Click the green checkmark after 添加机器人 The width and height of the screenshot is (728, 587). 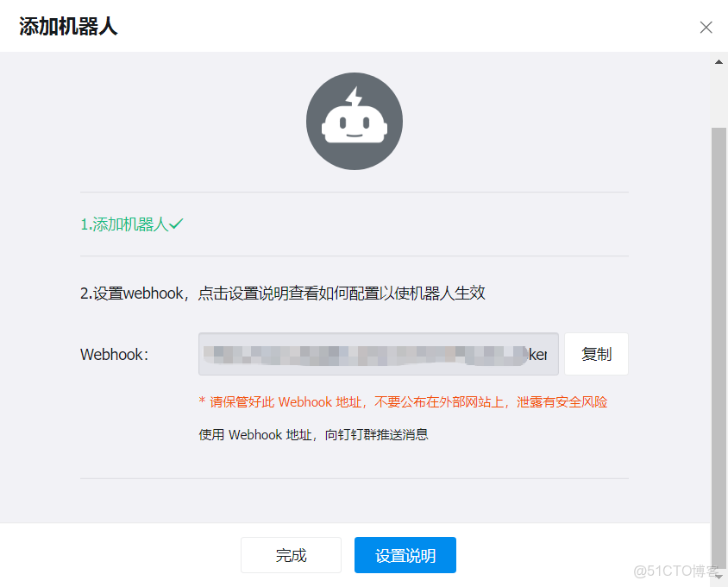tap(178, 223)
